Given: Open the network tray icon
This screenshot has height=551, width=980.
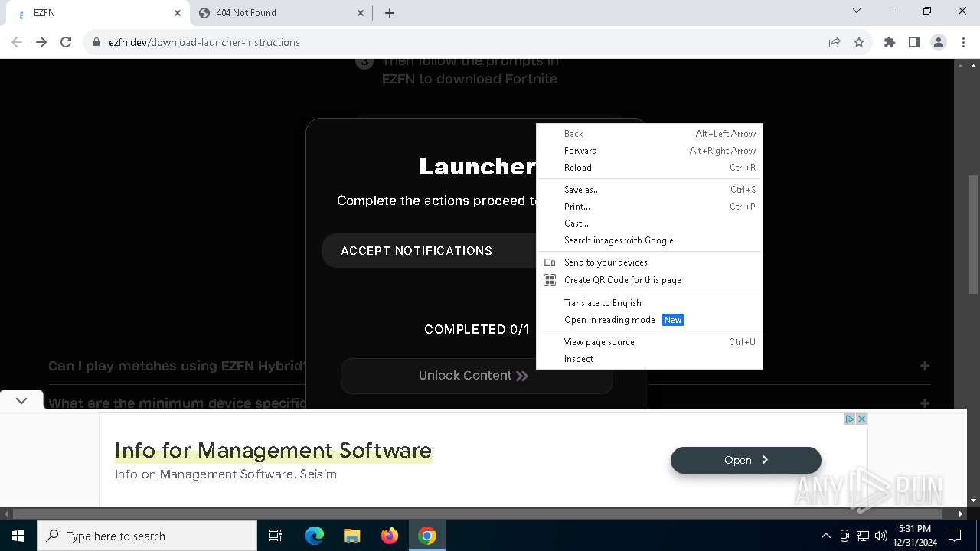Looking at the screenshot, I should (863, 536).
